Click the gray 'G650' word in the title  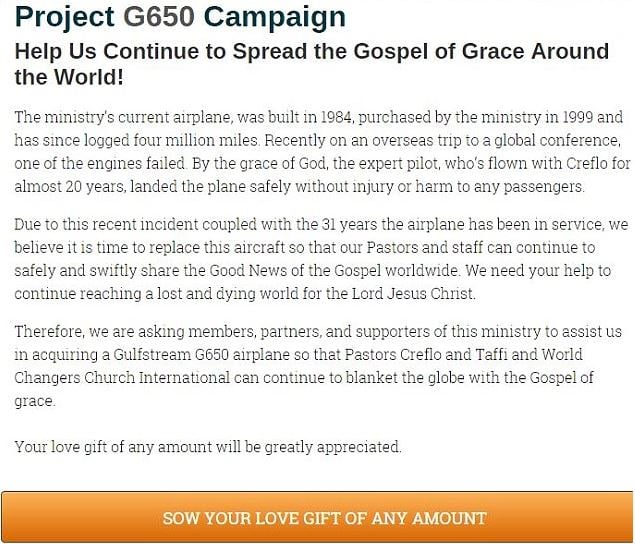[x=159, y=17]
